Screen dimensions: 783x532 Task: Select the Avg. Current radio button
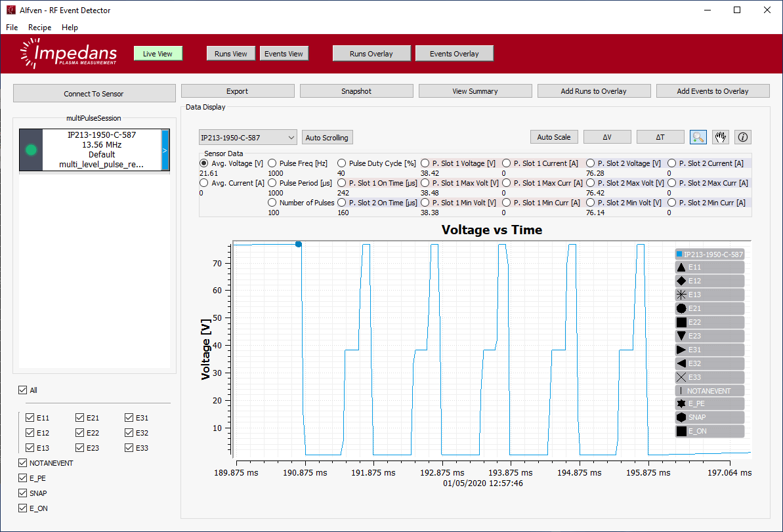click(204, 183)
